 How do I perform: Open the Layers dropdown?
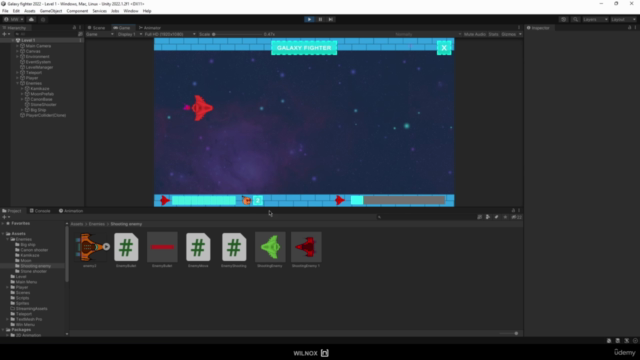[x=595, y=19]
